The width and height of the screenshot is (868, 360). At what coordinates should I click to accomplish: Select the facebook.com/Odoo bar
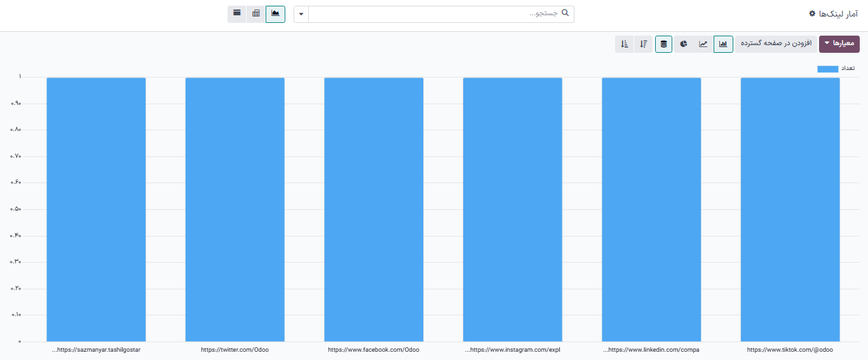point(374,209)
